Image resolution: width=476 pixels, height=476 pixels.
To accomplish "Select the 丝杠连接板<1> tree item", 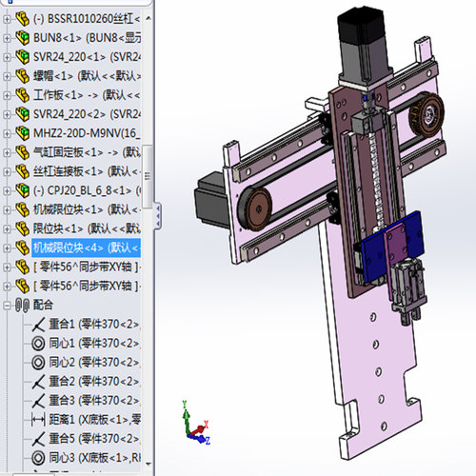I will tap(87, 171).
